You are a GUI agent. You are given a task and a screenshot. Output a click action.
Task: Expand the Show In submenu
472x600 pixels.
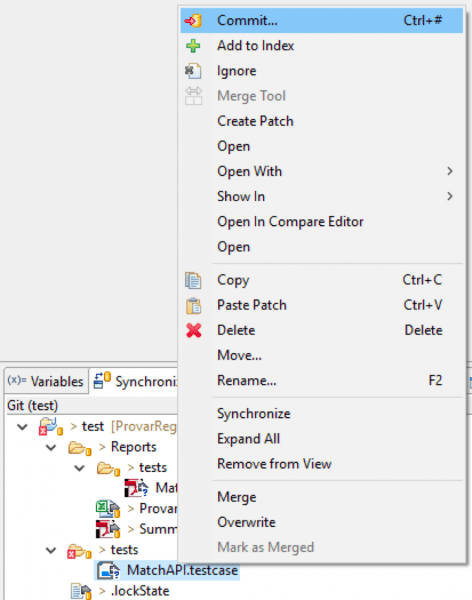pos(450,197)
